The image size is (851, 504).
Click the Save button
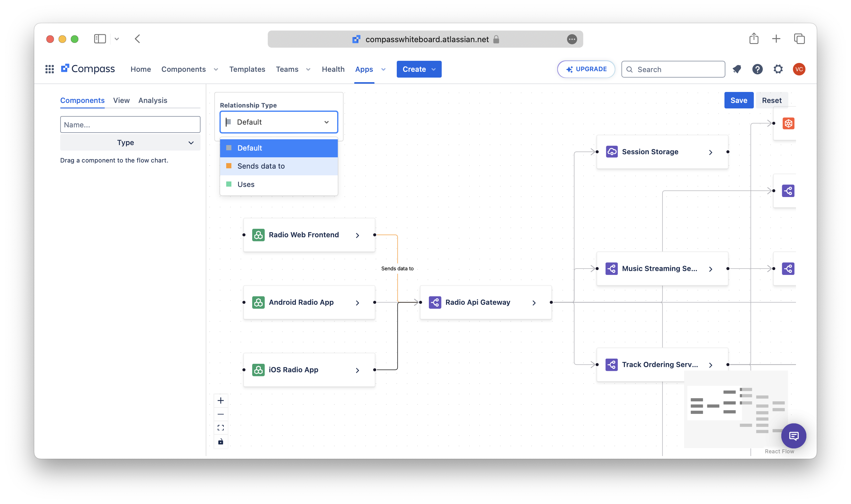(x=739, y=100)
